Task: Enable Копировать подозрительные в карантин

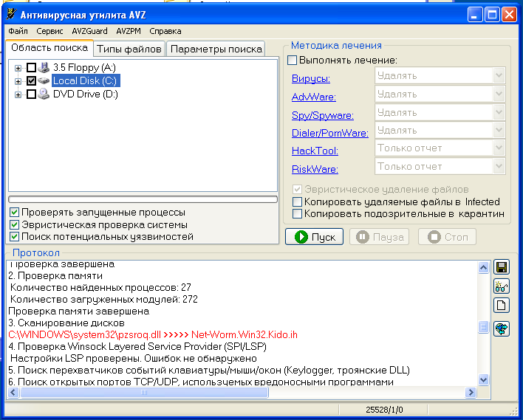Action: (x=297, y=213)
